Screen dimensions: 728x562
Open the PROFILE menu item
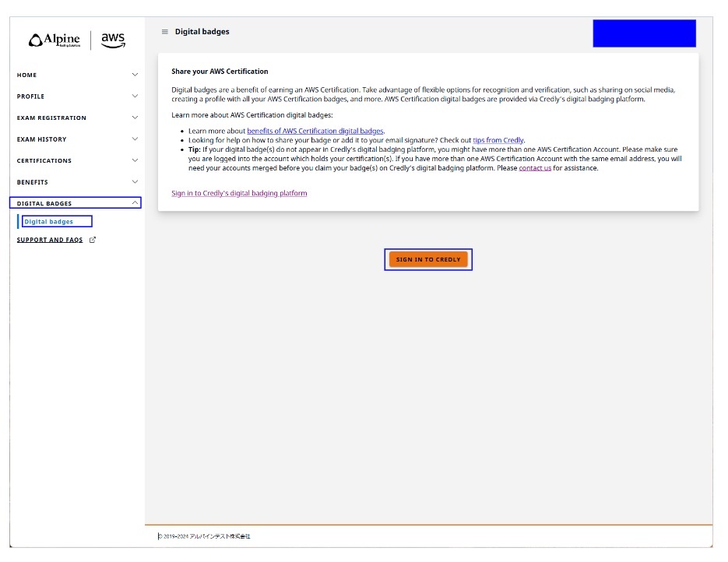77,96
